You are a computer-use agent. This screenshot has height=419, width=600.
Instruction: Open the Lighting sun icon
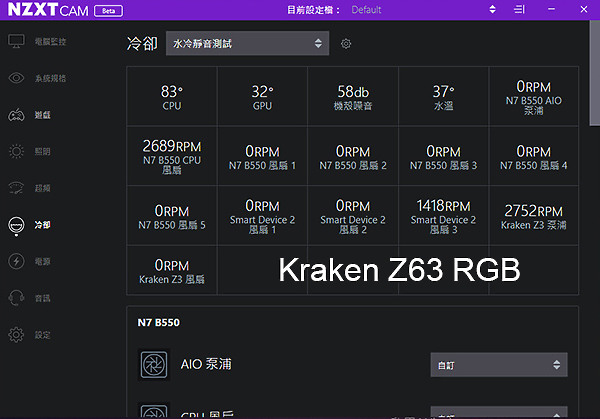click(16, 152)
